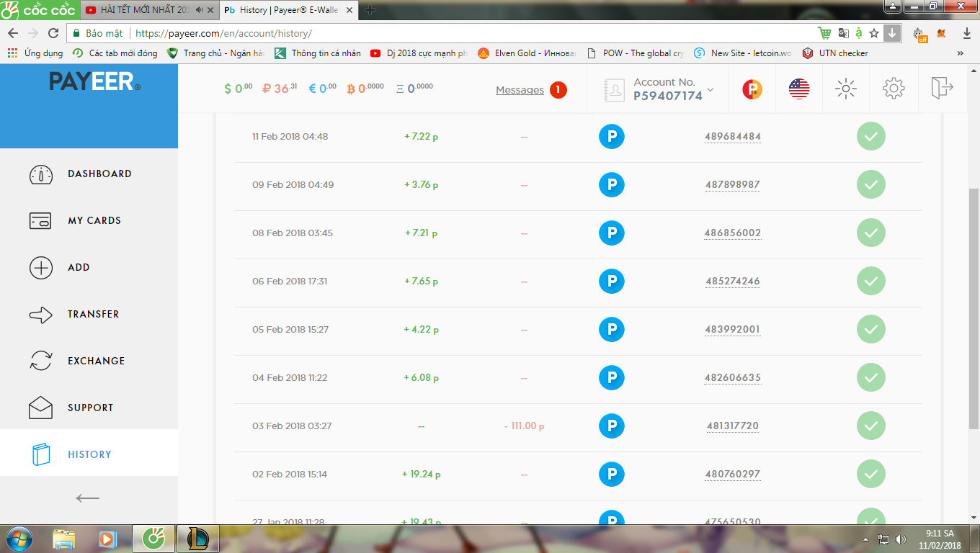Click the ruble balance ₽ 36.31
Screen dimensions: 980x553
click(280, 89)
